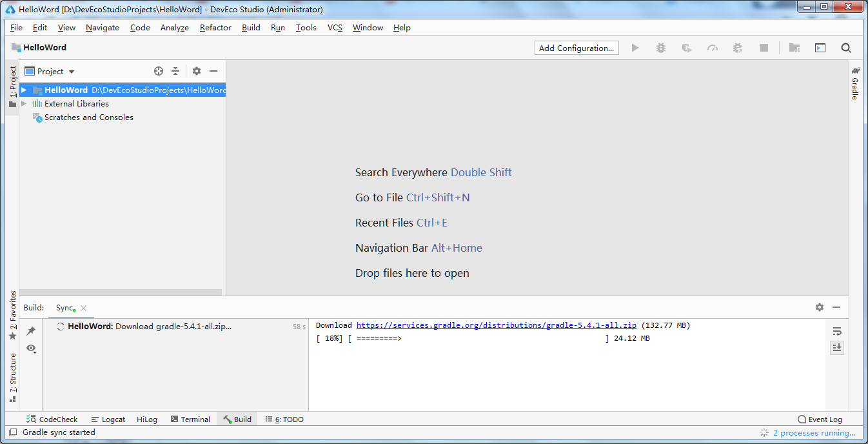The width and height of the screenshot is (868, 444).
Task: Click the Stop square icon
Action: [x=764, y=48]
